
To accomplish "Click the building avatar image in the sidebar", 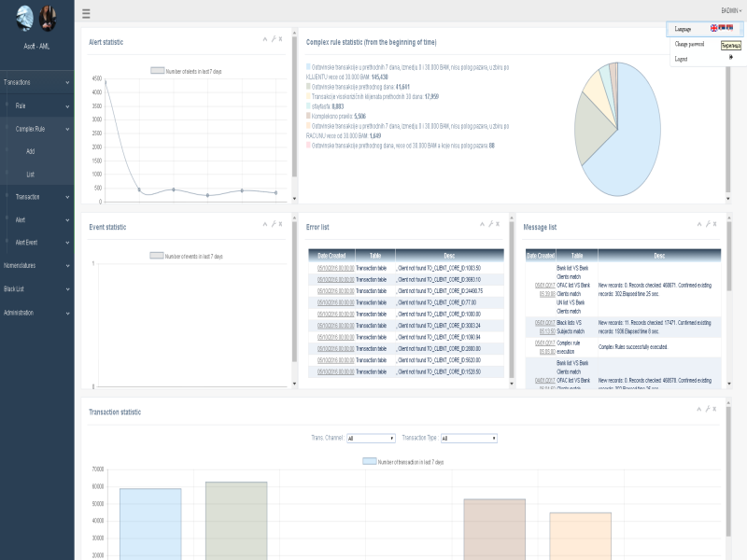I will [x=25, y=18].
